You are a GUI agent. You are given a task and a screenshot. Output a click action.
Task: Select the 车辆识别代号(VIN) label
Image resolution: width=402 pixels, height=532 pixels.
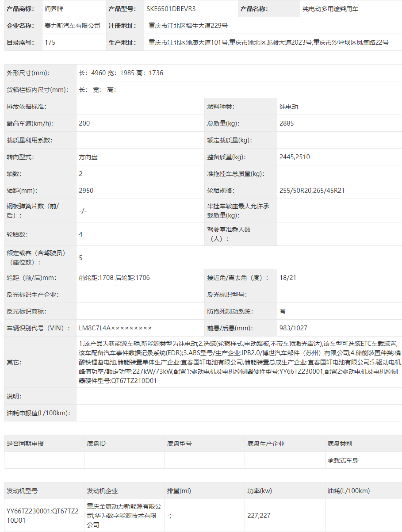pyautogui.click(x=38, y=328)
